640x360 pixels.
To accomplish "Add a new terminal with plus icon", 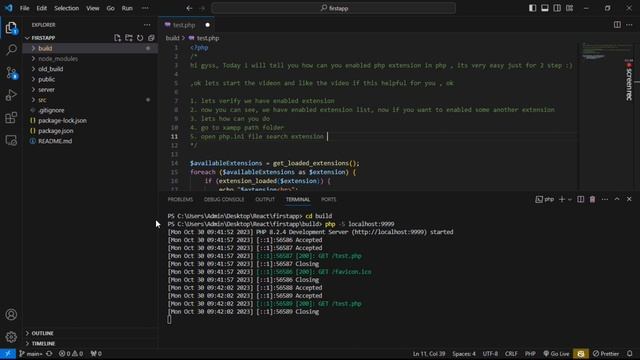I will pyautogui.click(x=562, y=199).
